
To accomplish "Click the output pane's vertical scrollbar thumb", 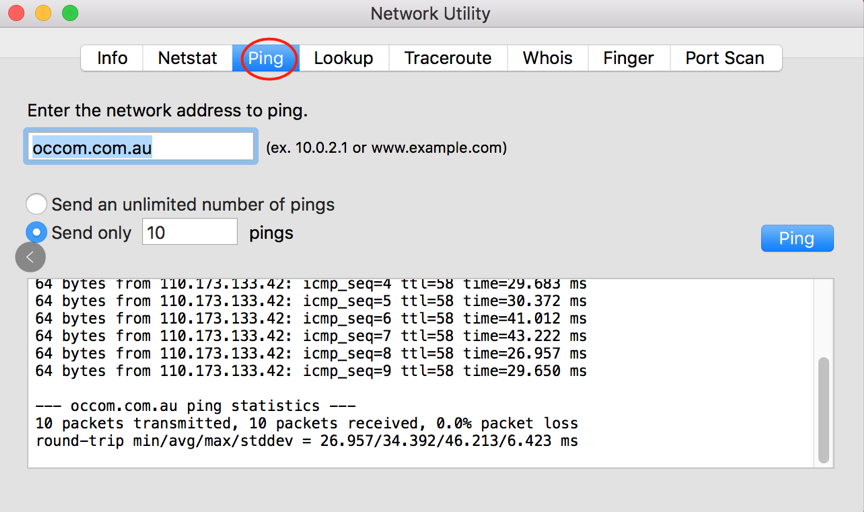I will [824, 408].
